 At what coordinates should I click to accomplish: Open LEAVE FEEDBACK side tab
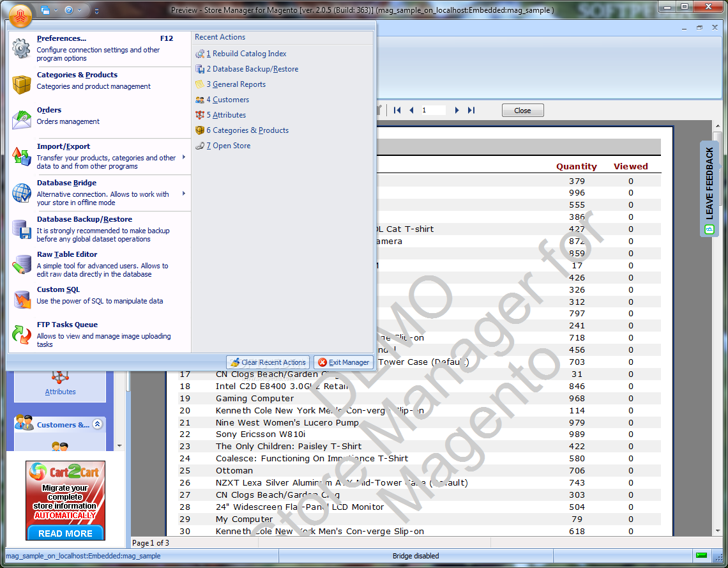pyautogui.click(x=709, y=190)
